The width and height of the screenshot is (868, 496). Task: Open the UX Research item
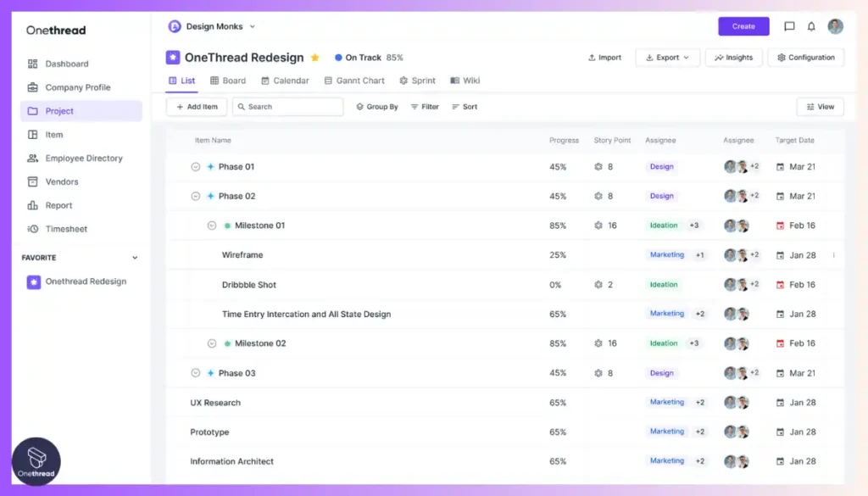215,403
